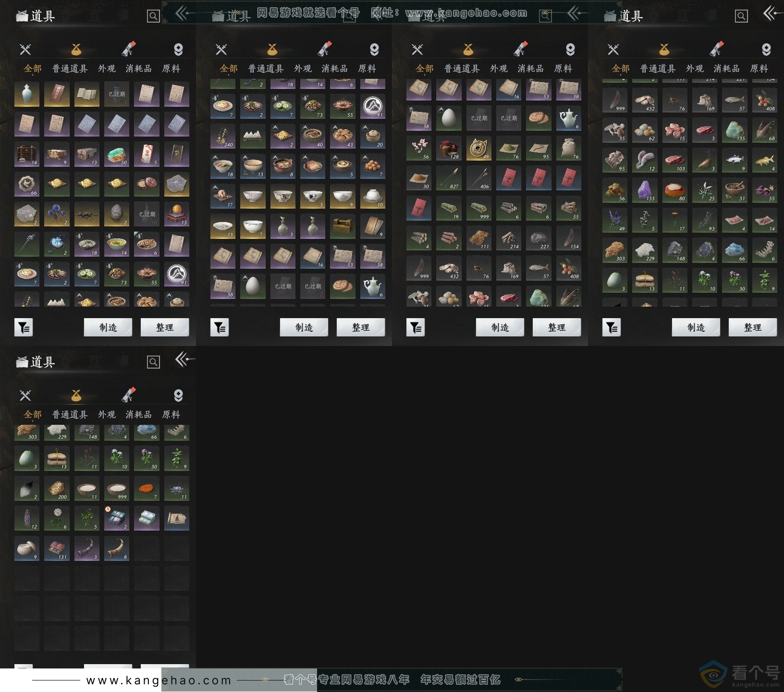Select the purple horn with count 3
The width and height of the screenshot is (784, 692).
tap(87, 549)
